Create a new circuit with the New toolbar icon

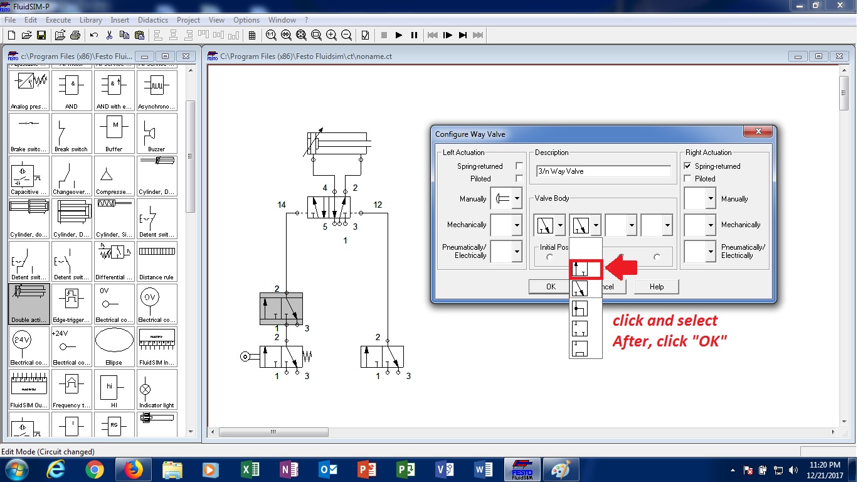(x=11, y=35)
